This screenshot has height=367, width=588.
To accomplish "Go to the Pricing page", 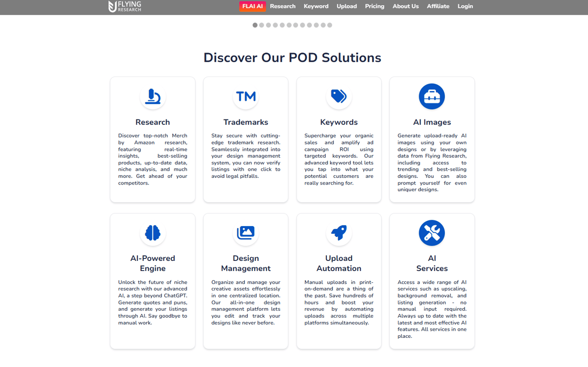I will tap(375, 6).
